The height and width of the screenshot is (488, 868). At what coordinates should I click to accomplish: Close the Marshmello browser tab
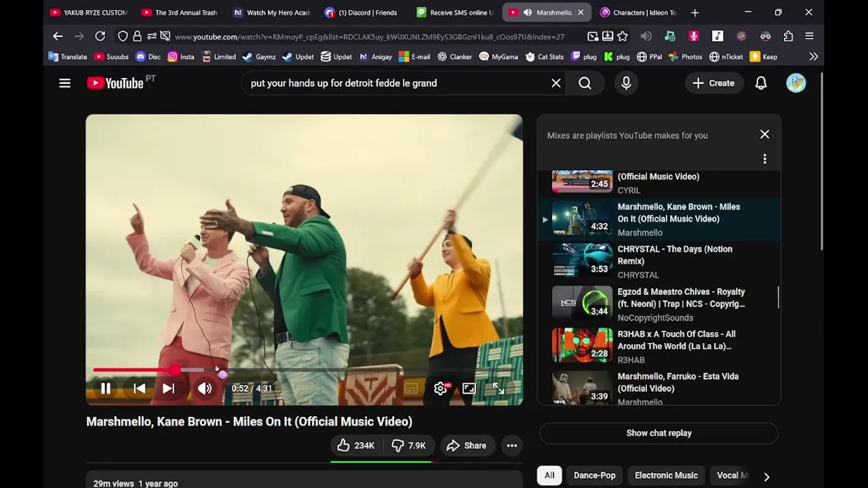pyautogui.click(x=580, y=12)
